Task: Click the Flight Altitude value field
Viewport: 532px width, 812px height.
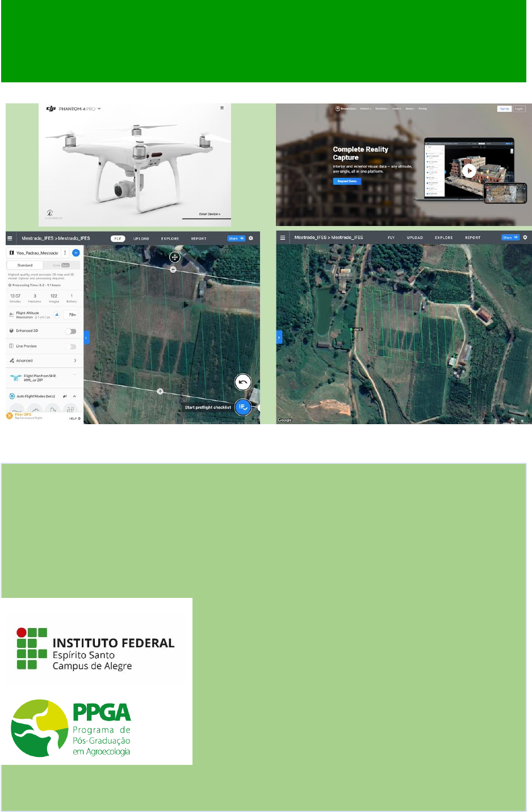Action: 72,315
